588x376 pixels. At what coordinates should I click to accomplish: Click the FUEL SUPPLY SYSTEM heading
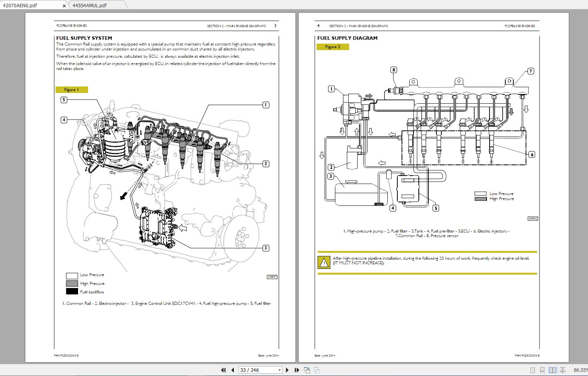tap(84, 38)
